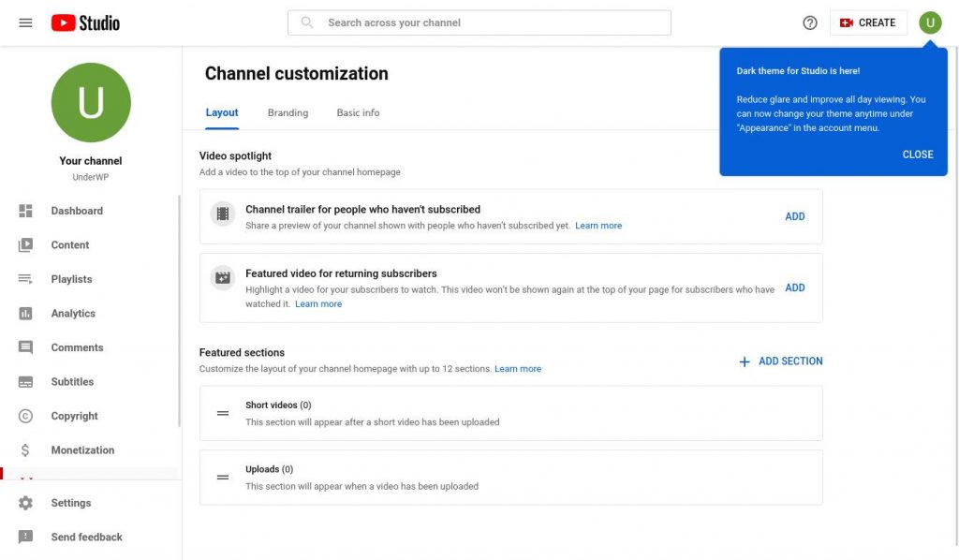Screen dimensions: 959x560
Task: Click the large channel profile avatar
Action: point(91,102)
